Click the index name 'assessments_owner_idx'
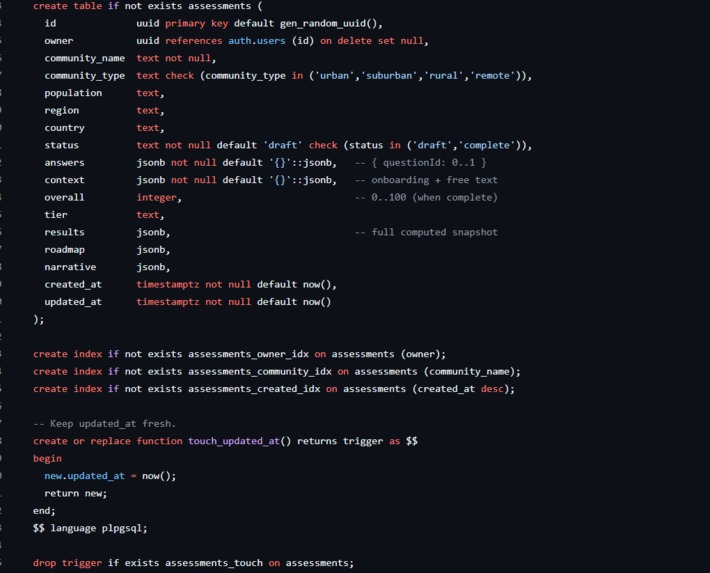 click(248, 354)
